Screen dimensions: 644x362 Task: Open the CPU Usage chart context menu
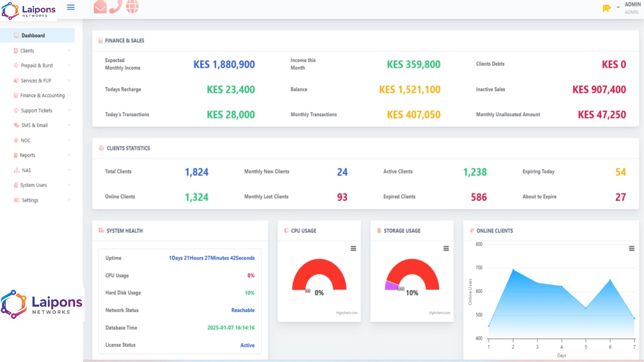pos(354,249)
